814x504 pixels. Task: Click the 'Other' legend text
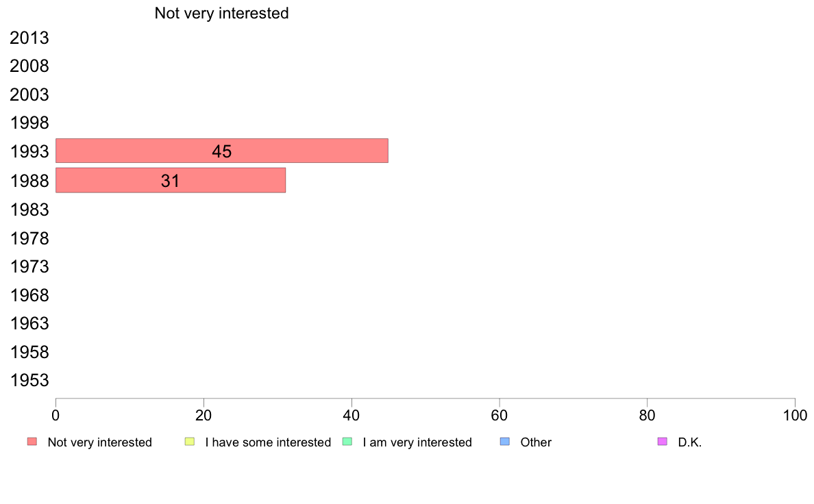click(x=536, y=442)
